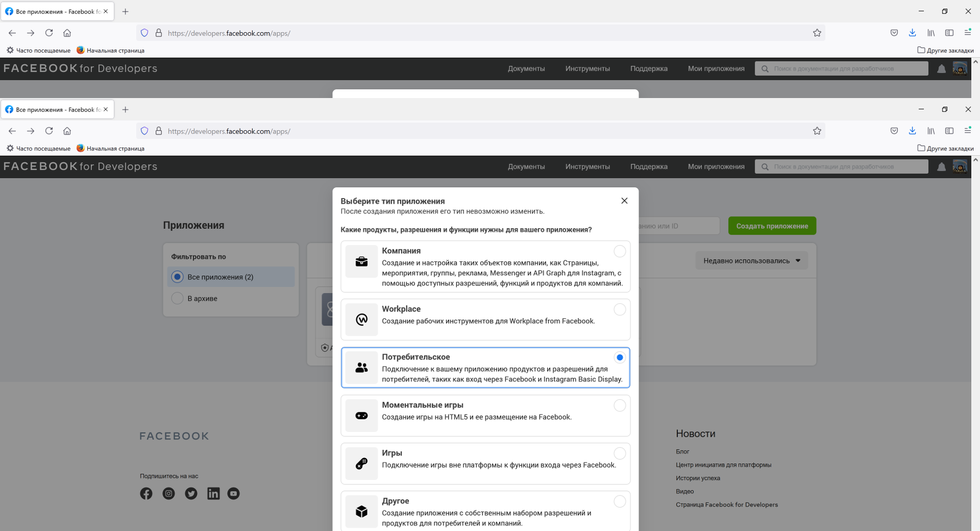980x531 pixels.
Task: Follow the Страница Facebook for Developers link
Action: pos(726,505)
